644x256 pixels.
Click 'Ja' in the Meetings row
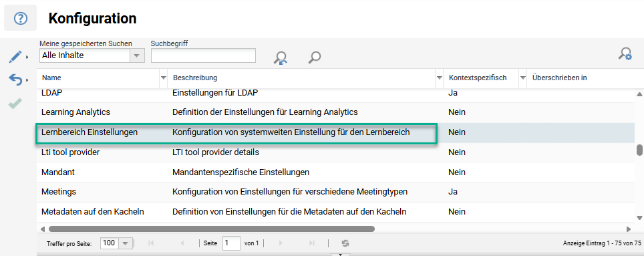[453, 192]
